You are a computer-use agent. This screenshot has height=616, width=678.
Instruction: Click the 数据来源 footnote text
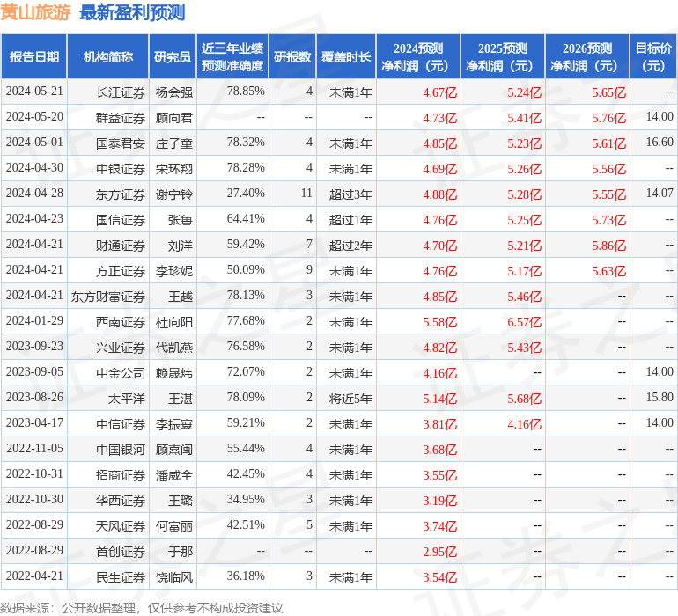point(142,608)
